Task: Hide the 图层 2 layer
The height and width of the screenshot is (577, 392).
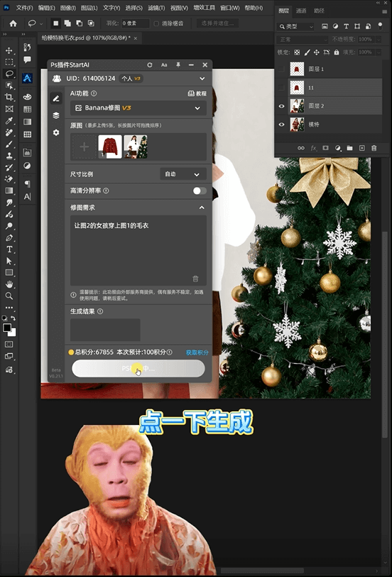Action: click(281, 106)
